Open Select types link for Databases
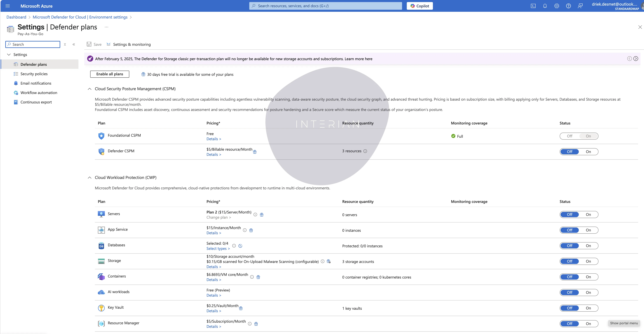Screen dimensions: 644x334 pyautogui.click(x=218, y=249)
